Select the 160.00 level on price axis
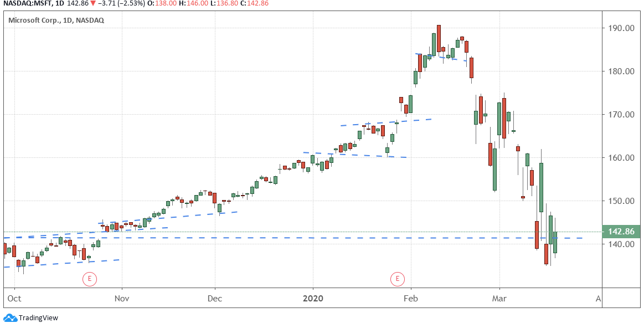 point(621,158)
